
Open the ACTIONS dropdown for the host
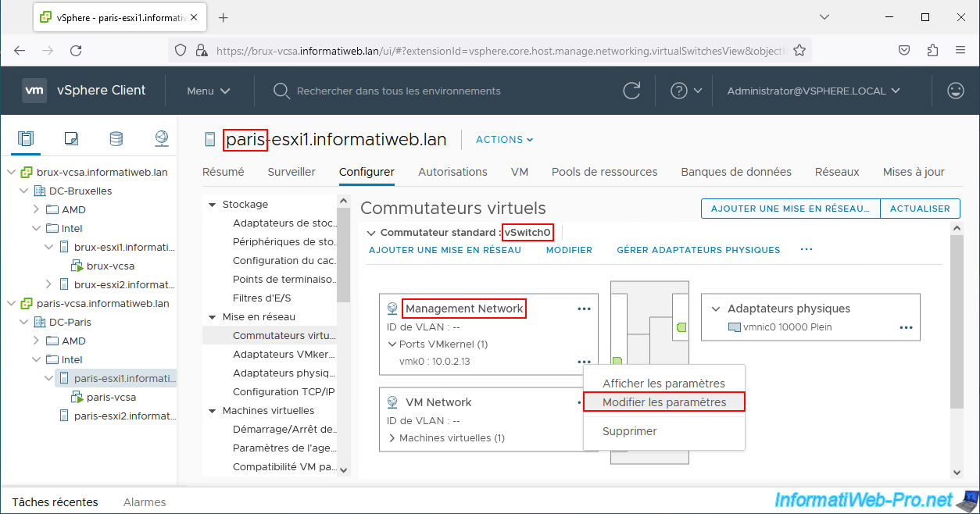click(x=505, y=140)
